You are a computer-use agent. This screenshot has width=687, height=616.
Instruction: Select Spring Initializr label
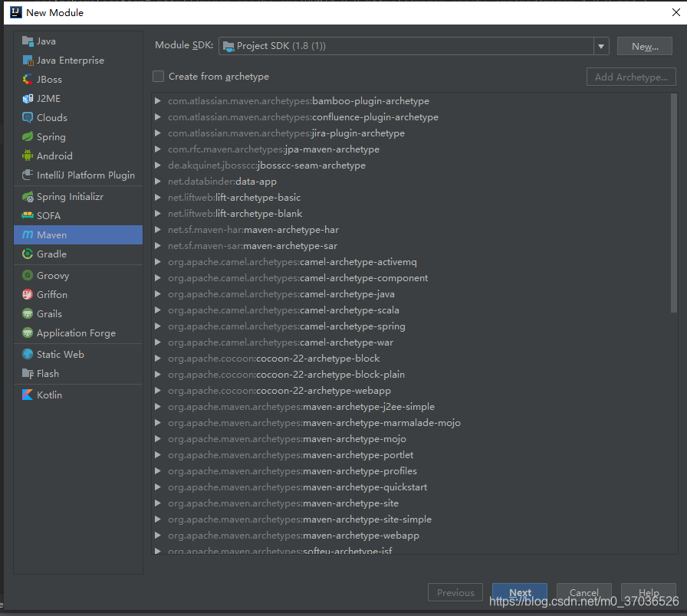[70, 197]
